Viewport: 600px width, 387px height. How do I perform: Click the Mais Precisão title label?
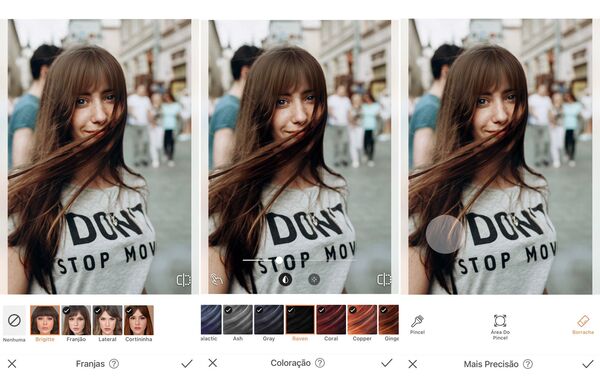[x=491, y=364]
